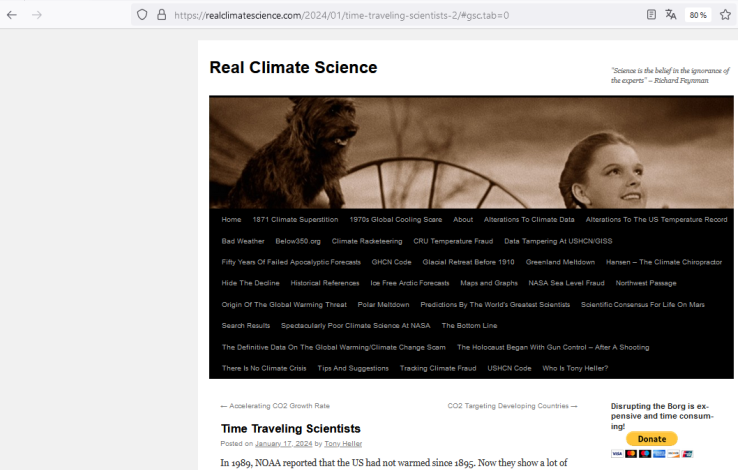
Task: Go to next post CO2 Targeting Developing Countries
Action: click(x=513, y=406)
